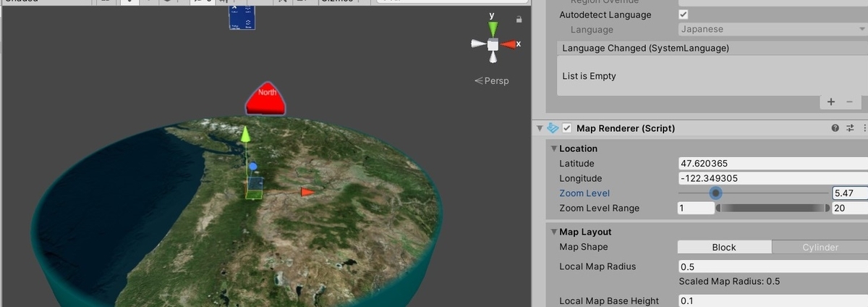
Task: Click the Local Map Base Height field
Action: [x=773, y=300]
